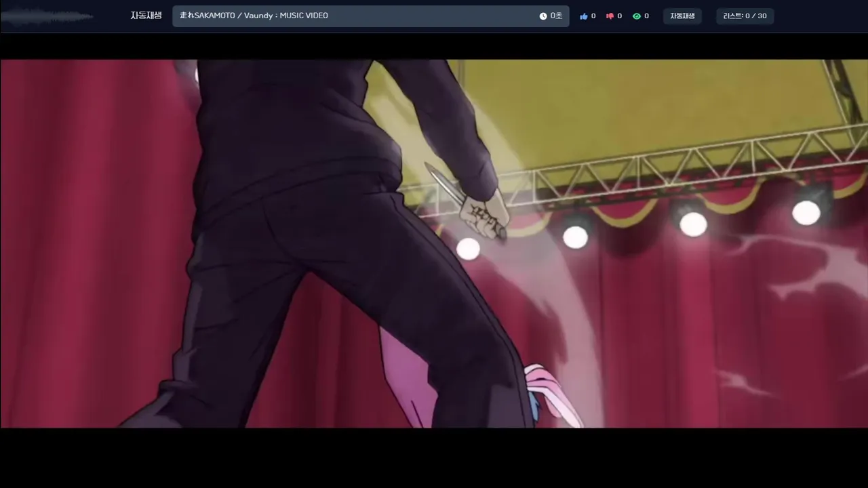Screen dimensions: 868x488
Task: Click the blurred logo at top-left corner
Action: coord(46,17)
